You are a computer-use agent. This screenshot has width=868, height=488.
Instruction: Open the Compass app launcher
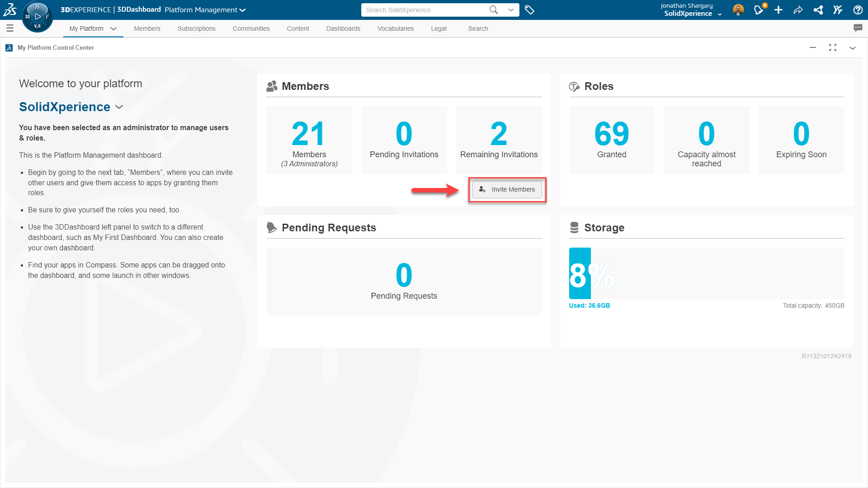[x=38, y=17]
